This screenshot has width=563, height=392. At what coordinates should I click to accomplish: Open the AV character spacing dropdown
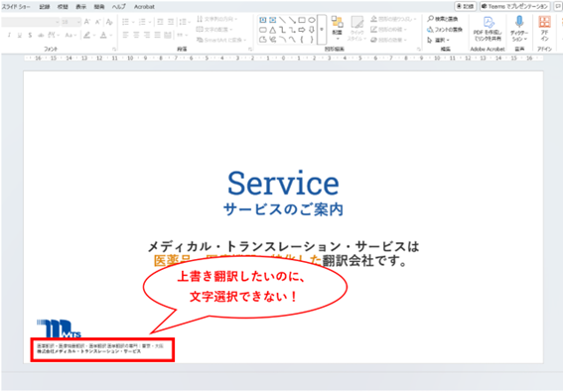click(x=54, y=35)
